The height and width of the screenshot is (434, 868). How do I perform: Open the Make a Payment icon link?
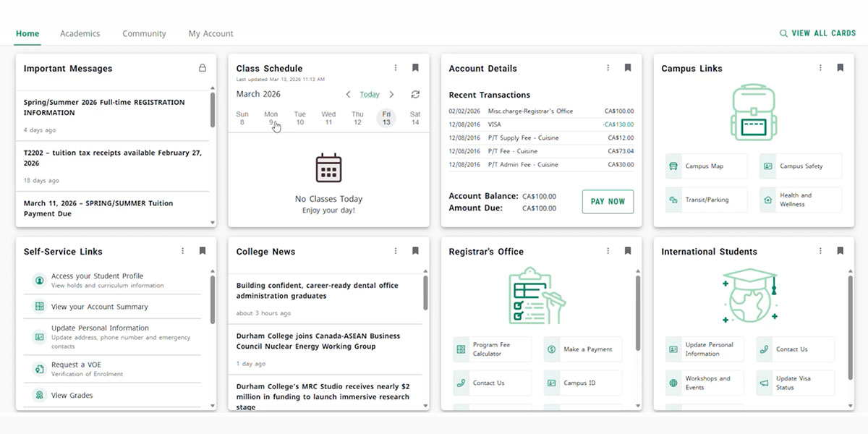(551, 349)
